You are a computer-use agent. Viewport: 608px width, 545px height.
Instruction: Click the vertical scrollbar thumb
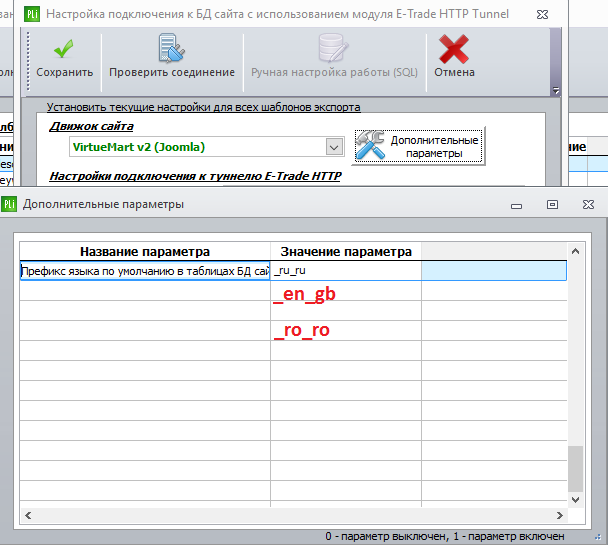(575, 469)
